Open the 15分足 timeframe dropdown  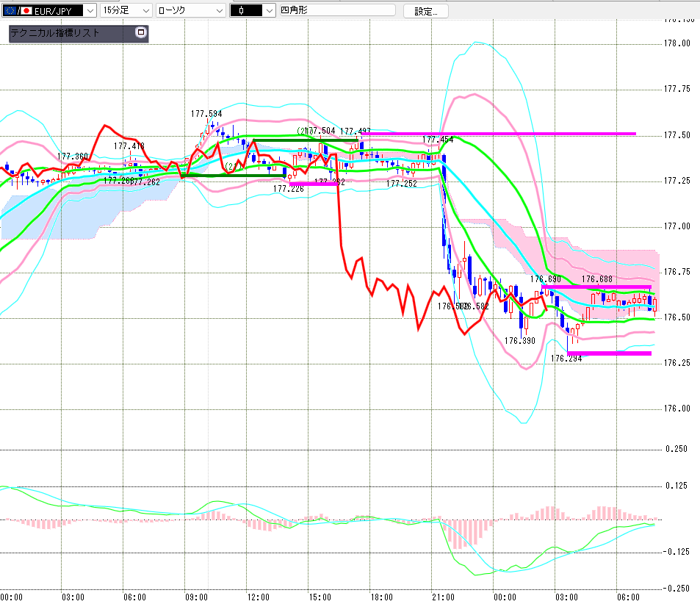pyautogui.click(x=126, y=10)
